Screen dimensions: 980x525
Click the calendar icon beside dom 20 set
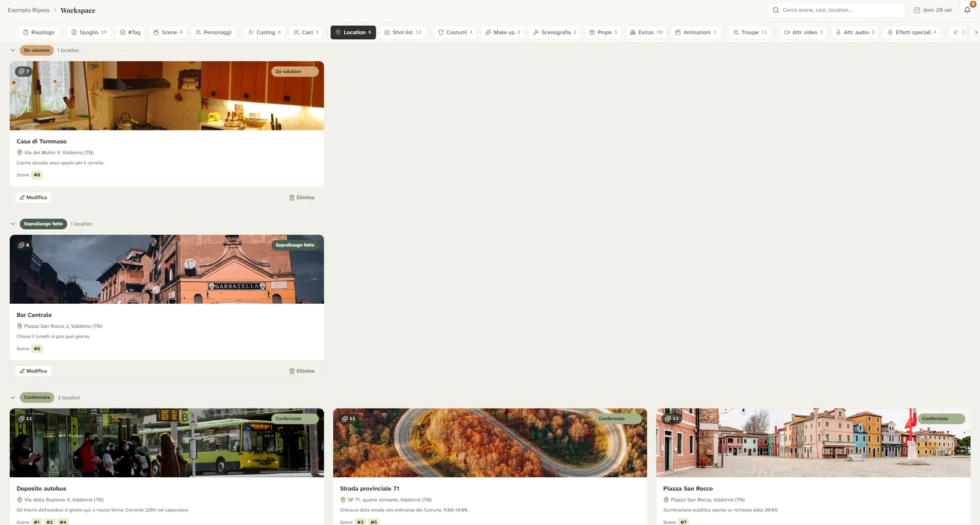pyautogui.click(x=917, y=10)
